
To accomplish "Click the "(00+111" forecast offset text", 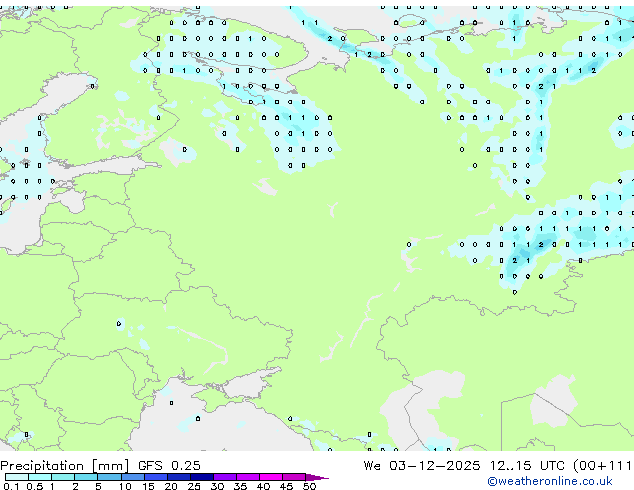I will point(602,466).
